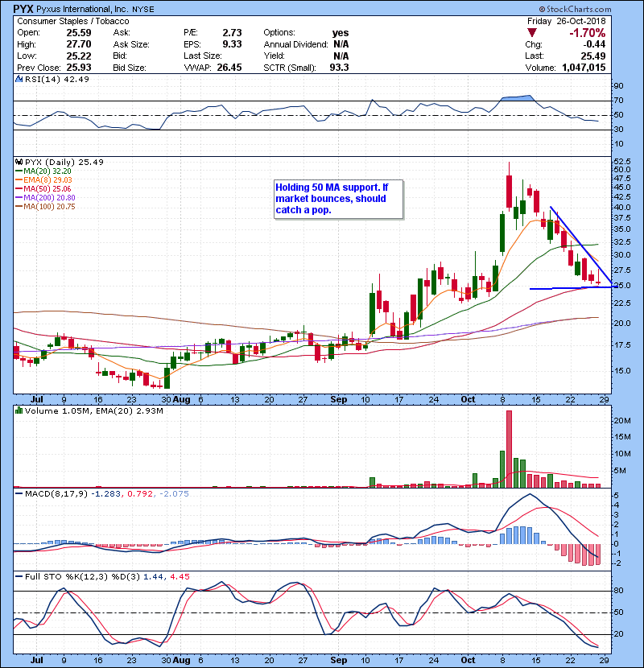
Task: Click the 20M volume axis label
Action: 622,420
